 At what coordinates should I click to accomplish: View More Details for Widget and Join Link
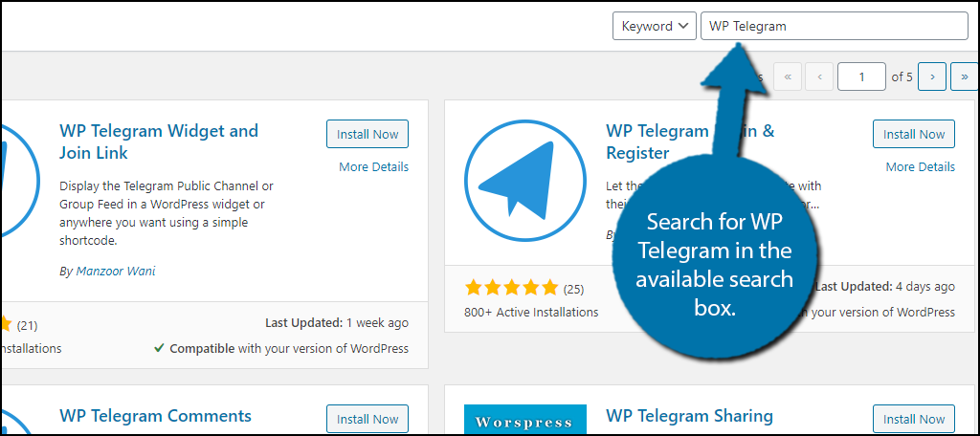coord(373,167)
